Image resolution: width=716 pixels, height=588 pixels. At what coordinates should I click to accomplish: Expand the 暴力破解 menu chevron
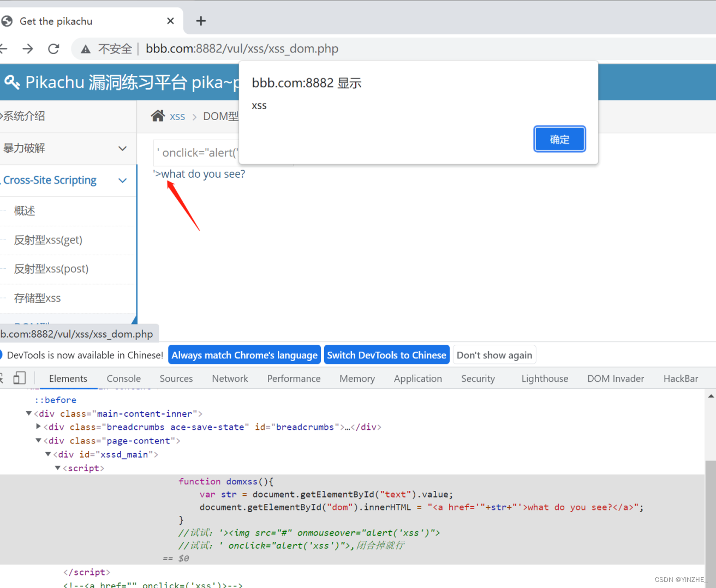tap(122, 148)
